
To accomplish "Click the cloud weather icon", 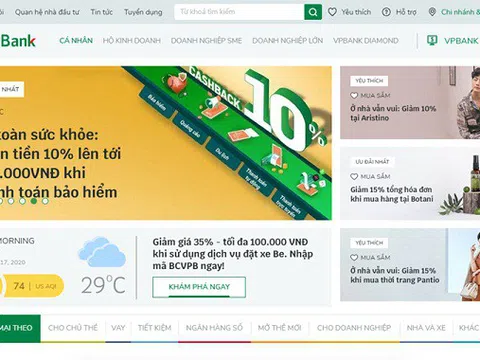I will (102, 252).
